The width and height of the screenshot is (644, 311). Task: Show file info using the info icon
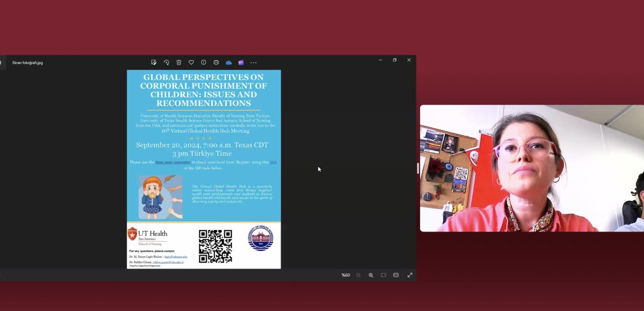point(203,62)
